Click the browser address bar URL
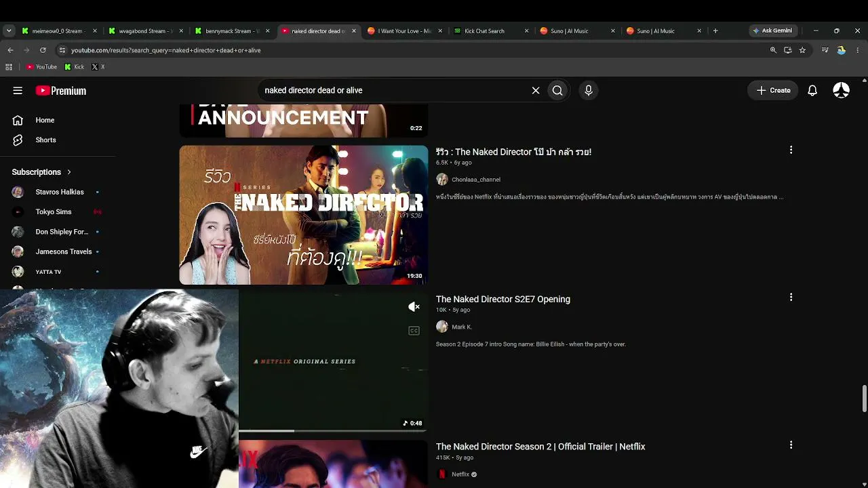Image resolution: width=868 pixels, height=488 pixels. pos(166,50)
